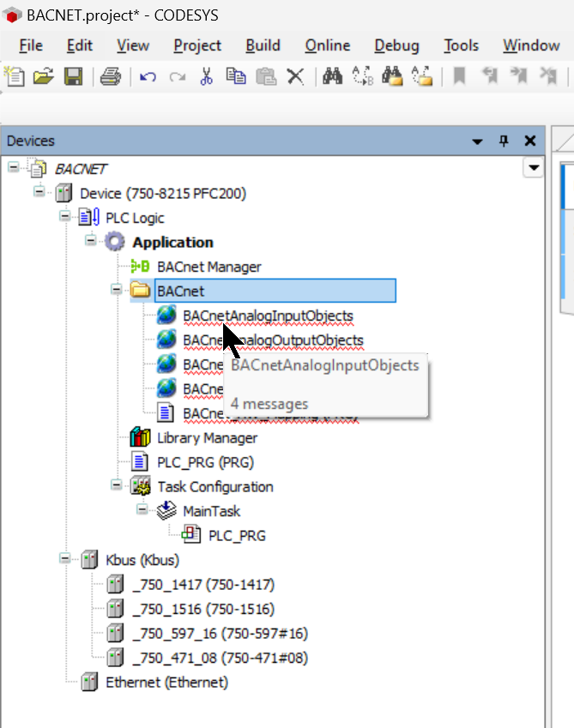Viewport: 574px width, 728px height.
Task: Click the MainTask icon
Action: [166, 510]
